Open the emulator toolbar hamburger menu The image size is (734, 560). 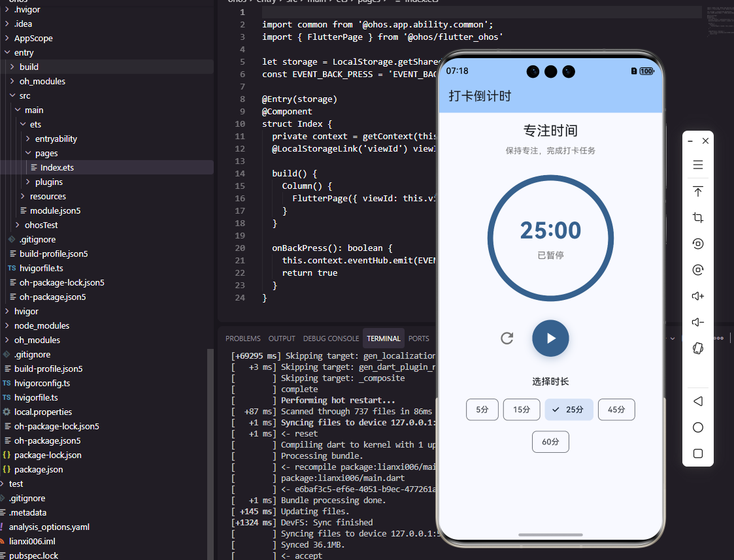698,165
